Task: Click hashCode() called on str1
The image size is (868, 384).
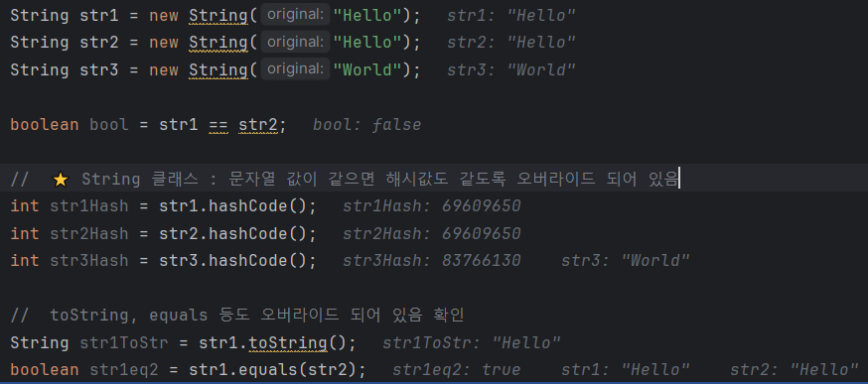Action: coord(258,206)
